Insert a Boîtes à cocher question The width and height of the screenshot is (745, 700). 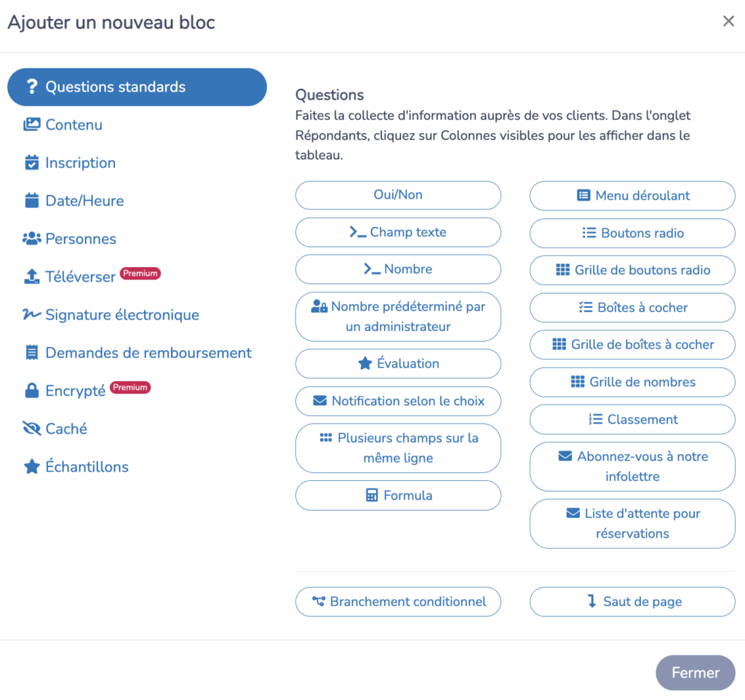[x=632, y=308]
